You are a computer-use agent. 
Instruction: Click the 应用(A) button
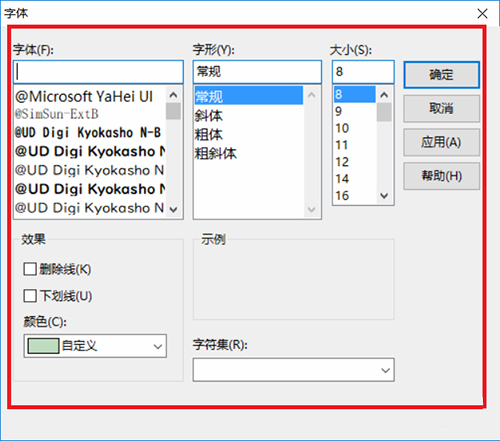point(441,142)
